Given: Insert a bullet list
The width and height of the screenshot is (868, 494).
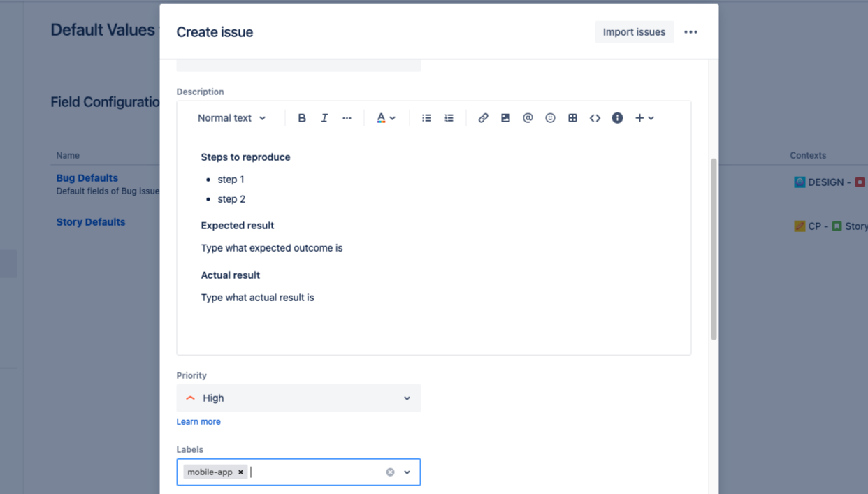Looking at the screenshot, I should 426,118.
